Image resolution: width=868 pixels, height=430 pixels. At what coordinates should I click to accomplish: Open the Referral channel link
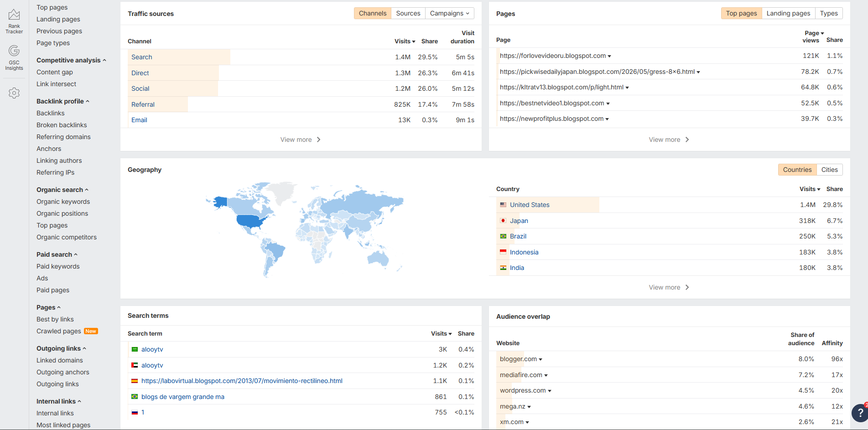(x=143, y=104)
